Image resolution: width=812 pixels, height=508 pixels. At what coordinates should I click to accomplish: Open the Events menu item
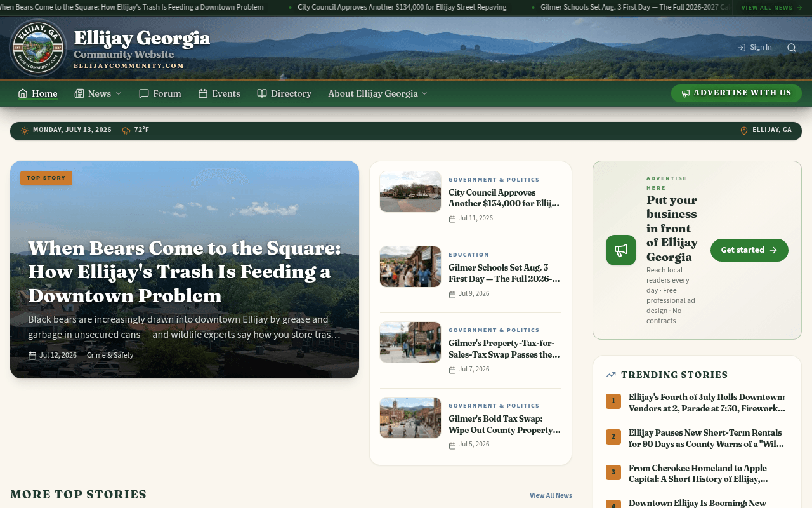(x=219, y=93)
